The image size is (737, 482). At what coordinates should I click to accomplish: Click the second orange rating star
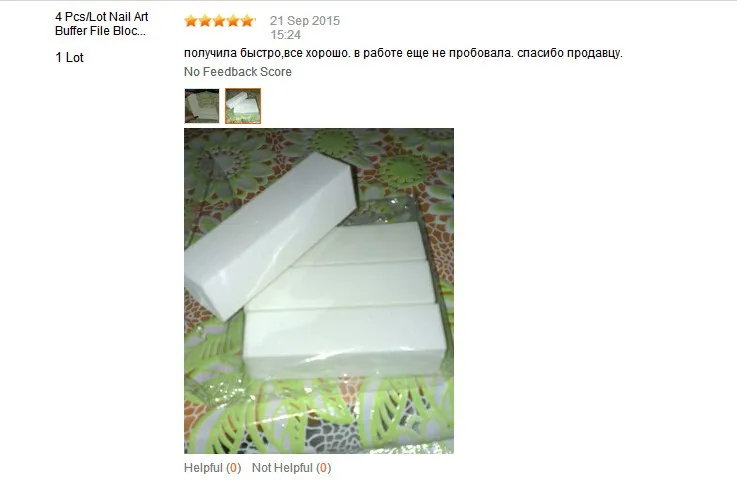pyautogui.click(x=205, y=21)
